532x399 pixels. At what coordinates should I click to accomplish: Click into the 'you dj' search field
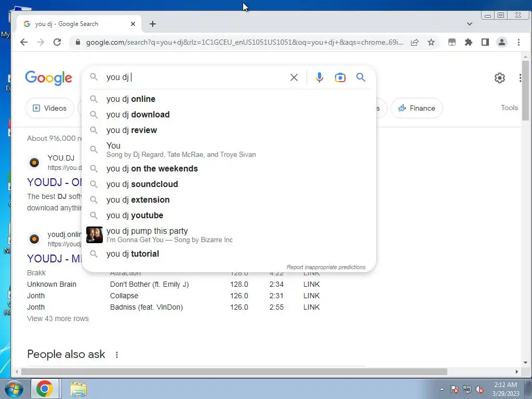click(193, 77)
